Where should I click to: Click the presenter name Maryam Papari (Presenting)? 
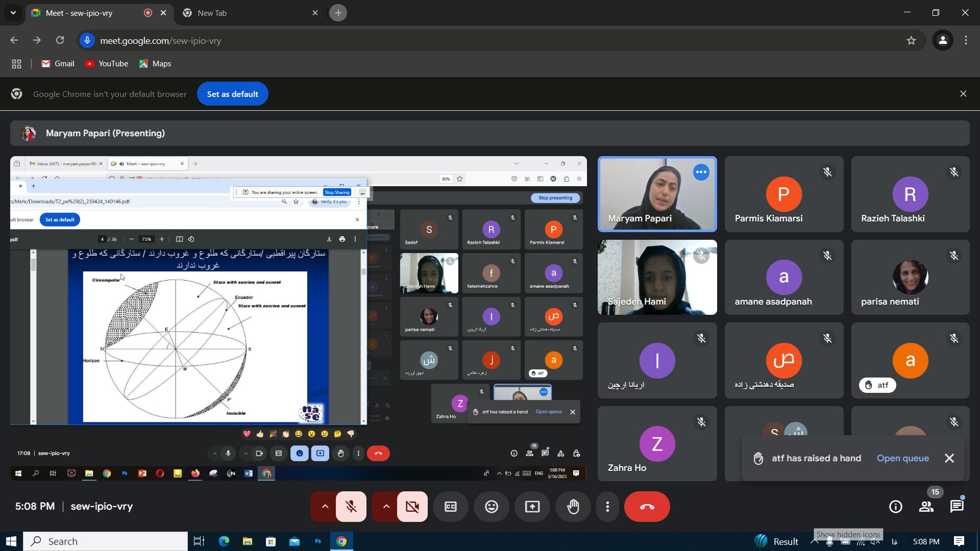(x=105, y=133)
